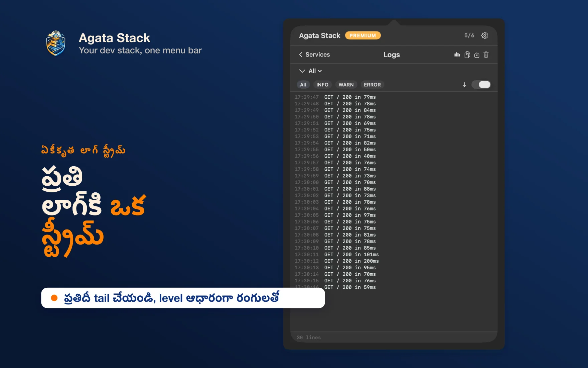Filter logs by INFO level
Viewport: 588px width, 368px height.
322,85
